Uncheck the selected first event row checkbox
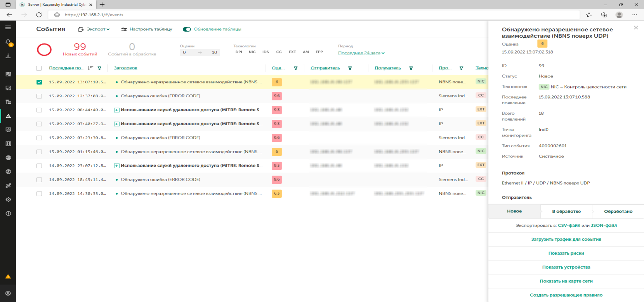644x302 pixels. pyautogui.click(x=39, y=82)
